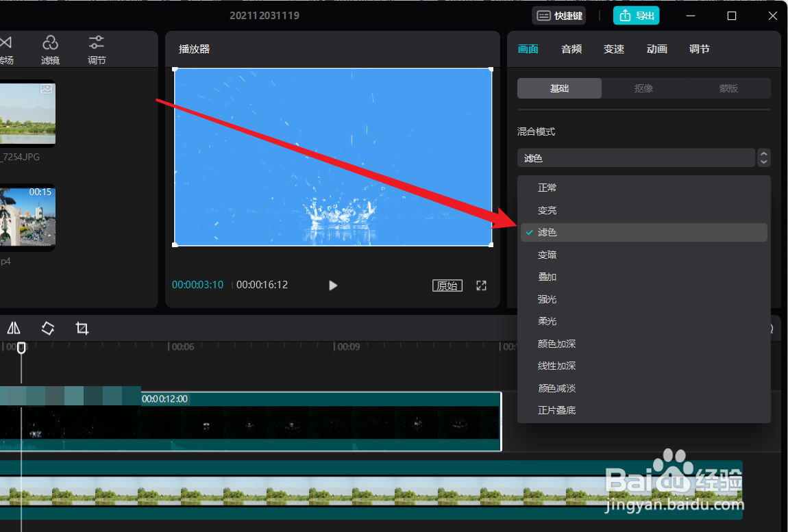Choose 正片叠底 blend mode
The height and width of the screenshot is (532, 788).
tap(644, 410)
